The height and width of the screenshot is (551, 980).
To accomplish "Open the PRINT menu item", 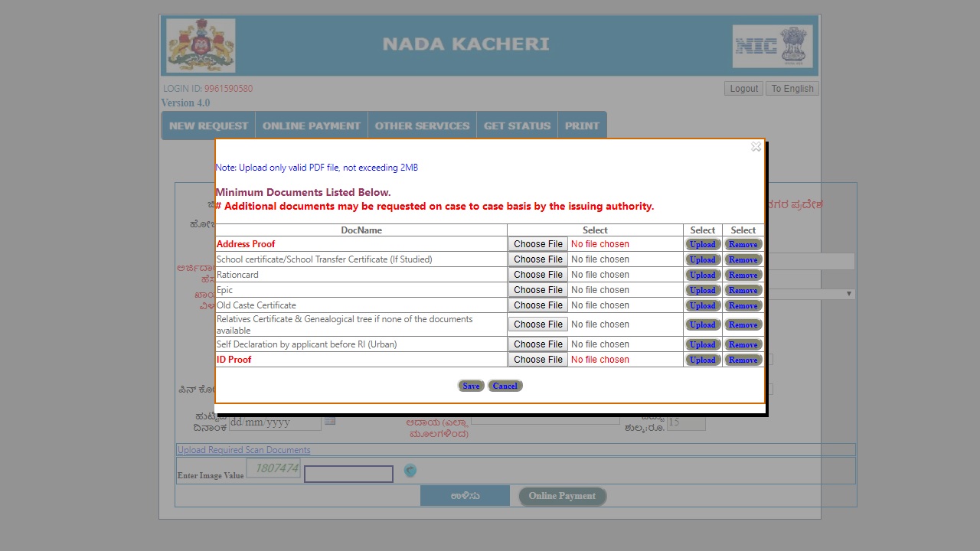I will [x=582, y=125].
